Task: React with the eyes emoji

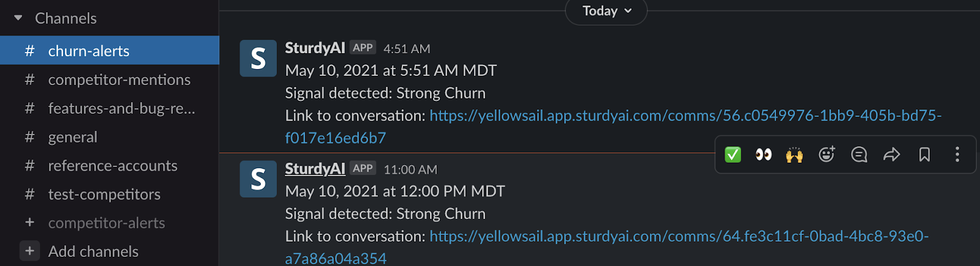Action: click(x=764, y=155)
